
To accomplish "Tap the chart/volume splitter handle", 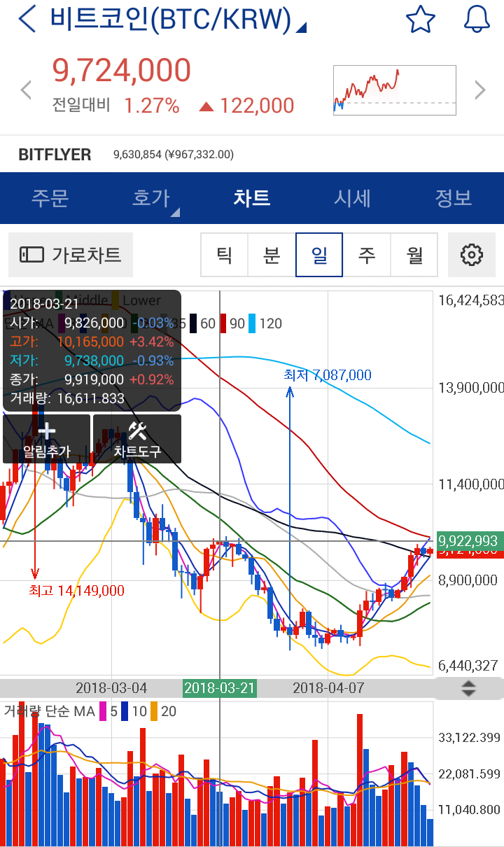I will [x=468, y=688].
